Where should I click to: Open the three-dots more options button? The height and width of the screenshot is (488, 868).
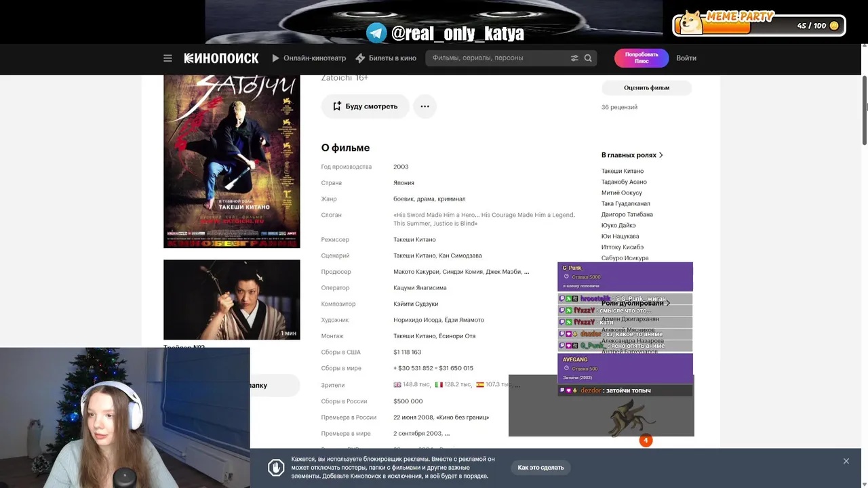(x=425, y=106)
